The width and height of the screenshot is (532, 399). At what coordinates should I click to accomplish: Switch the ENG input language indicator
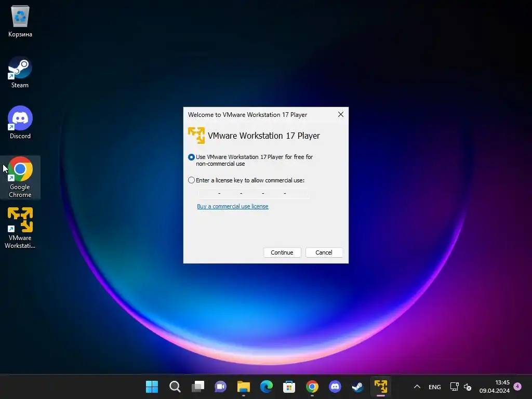tap(435, 387)
